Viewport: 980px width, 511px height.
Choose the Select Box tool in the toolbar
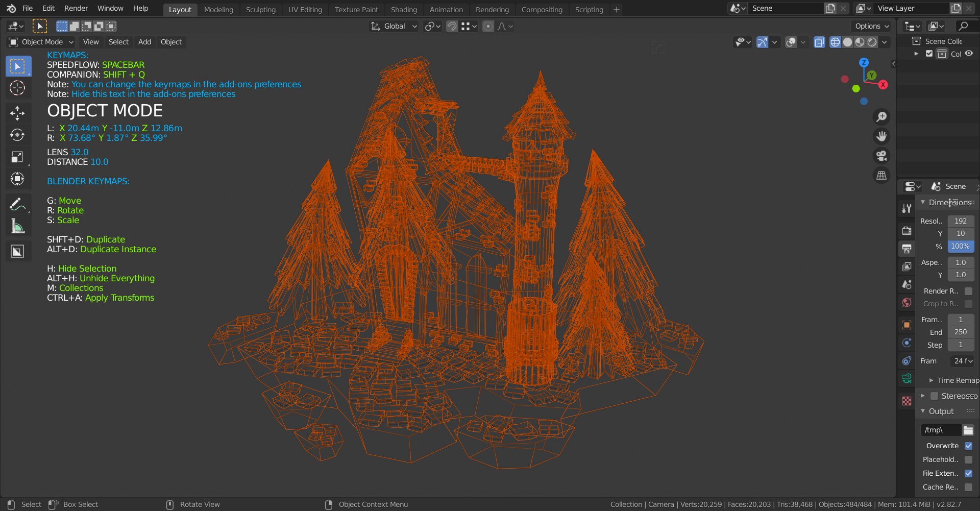click(x=17, y=66)
